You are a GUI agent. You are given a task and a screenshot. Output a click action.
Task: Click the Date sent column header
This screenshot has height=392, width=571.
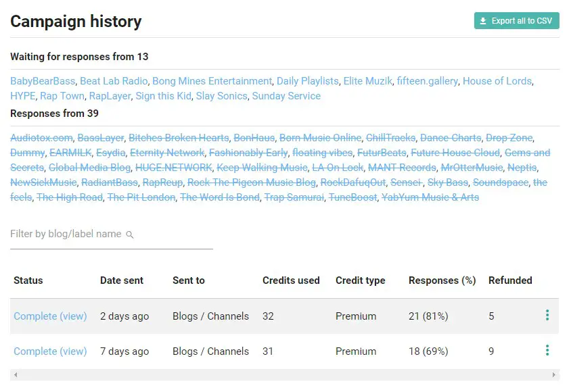pyautogui.click(x=122, y=280)
